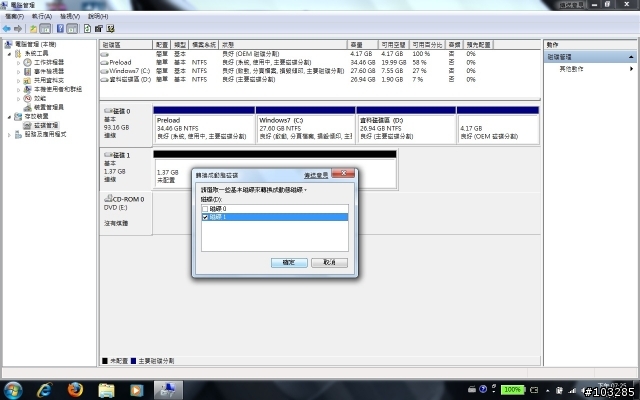640x400 pixels.
Task: Select the Windows7 (C:) volume in list
Action: (126, 71)
